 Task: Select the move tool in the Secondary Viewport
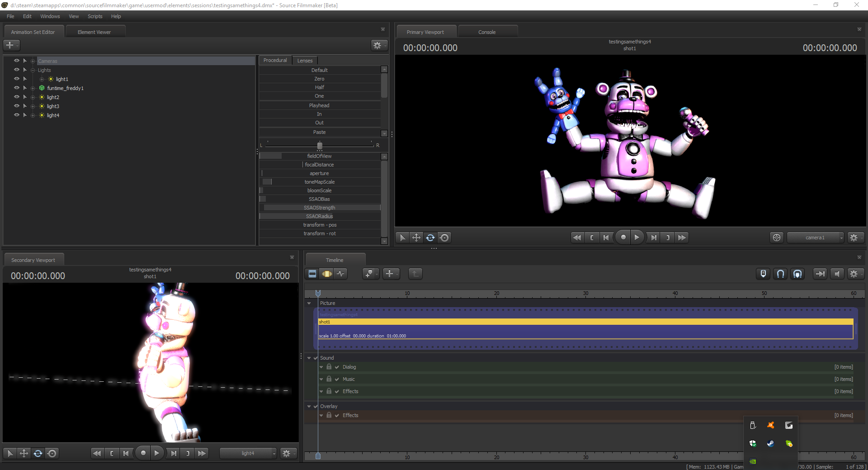24,453
